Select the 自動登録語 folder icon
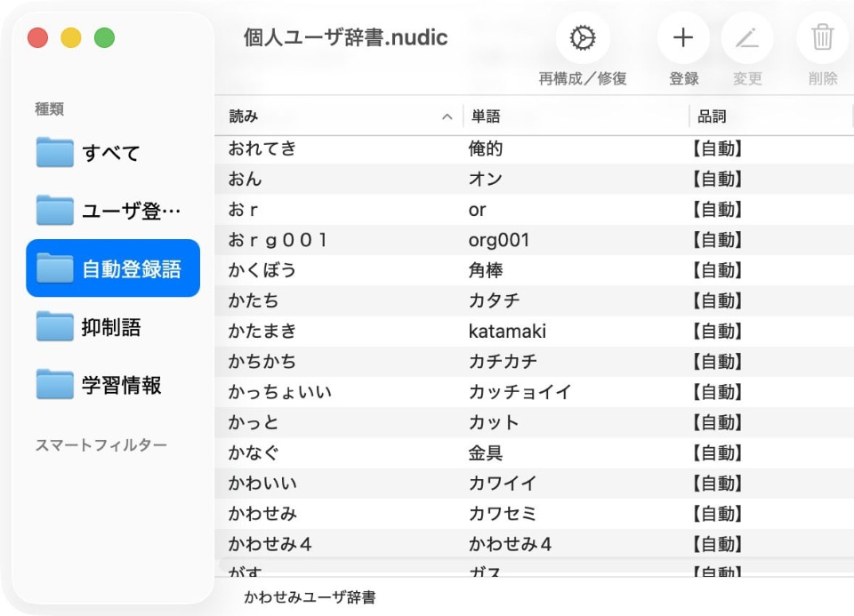Viewport: 854px width, 616px height. pyautogui.click(x=55, y=268)
